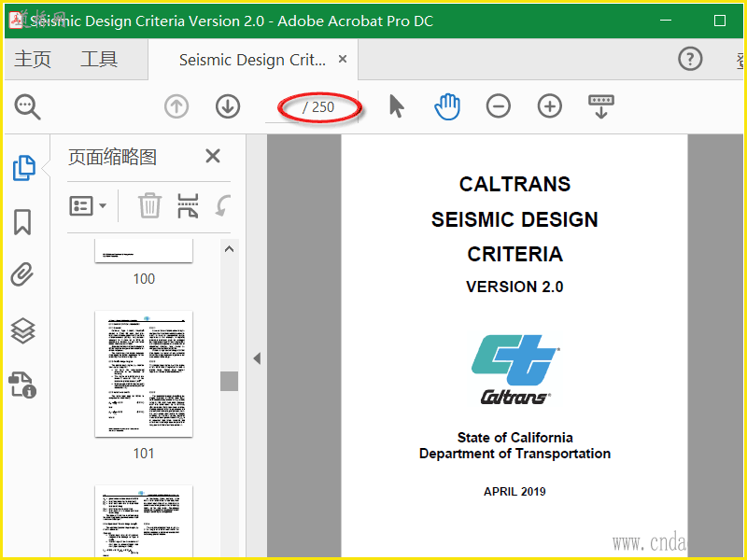The width and height of the screenshot is (747, 560).
Task: Open the find text search tool
Action: coord(28,106)
